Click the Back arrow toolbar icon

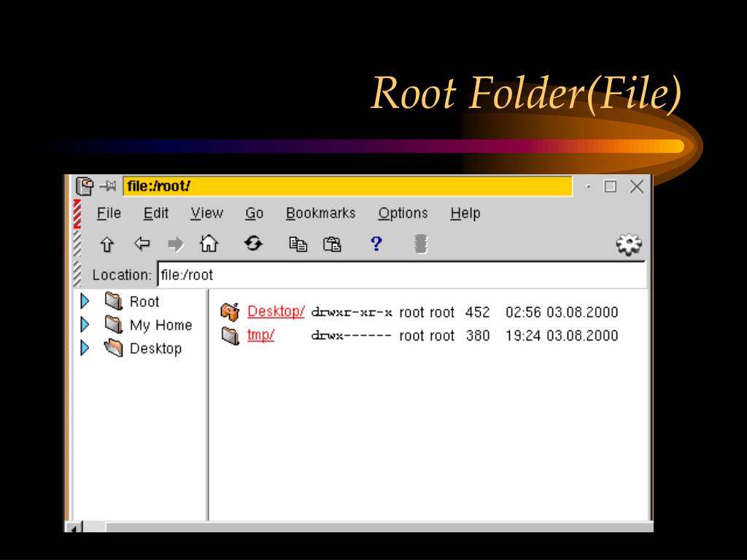click(142, 244)
